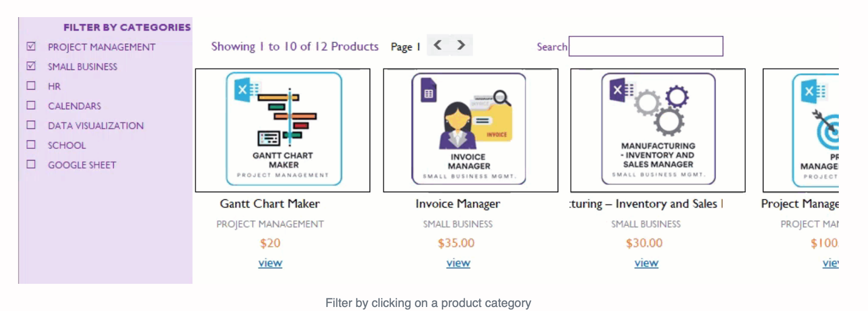Follow the view link under Gantt Chart Maker
Viewport: 868px width, 311px height.
[x=270, y=263]
